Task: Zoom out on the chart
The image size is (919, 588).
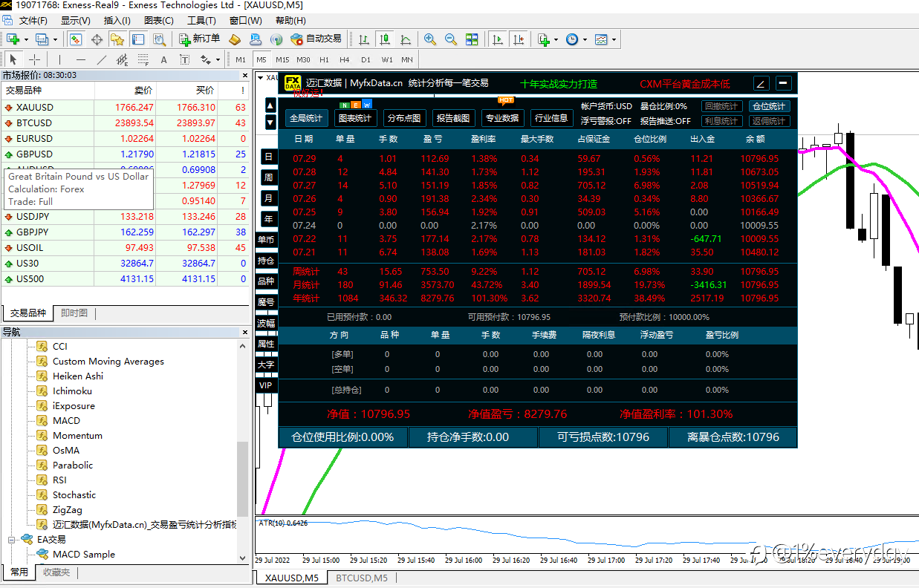Action: coord(451,39)
